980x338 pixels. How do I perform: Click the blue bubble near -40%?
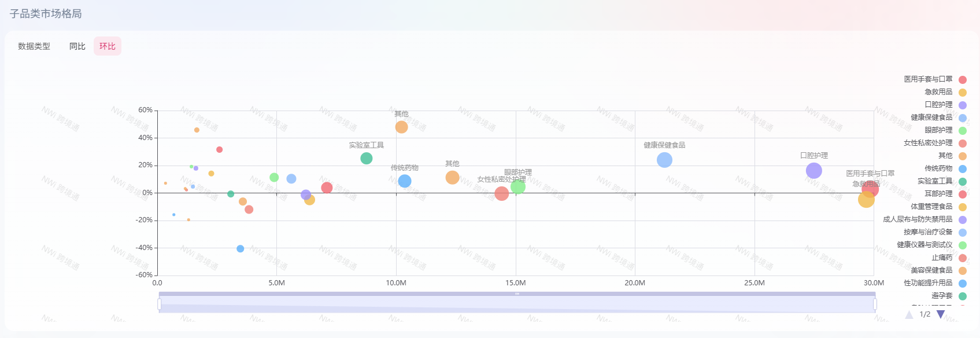[x=240, y=249]
